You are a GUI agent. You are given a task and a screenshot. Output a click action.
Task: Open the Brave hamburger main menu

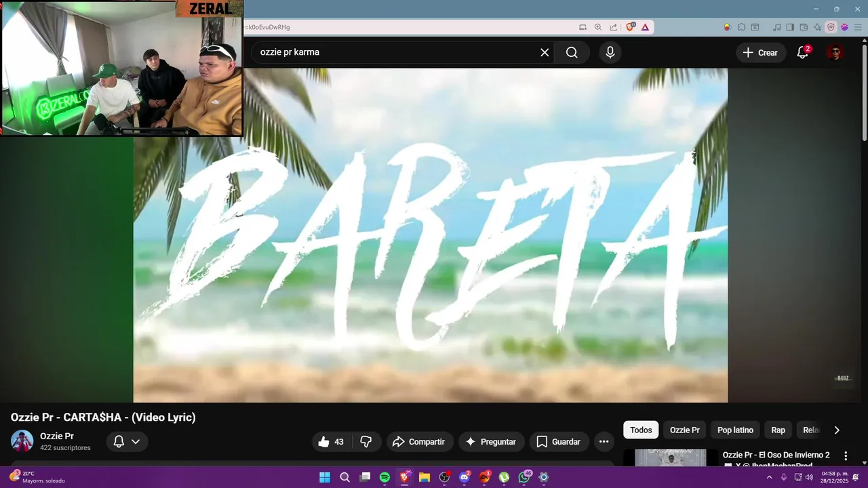pyautogui.click(x=857, y=27)
